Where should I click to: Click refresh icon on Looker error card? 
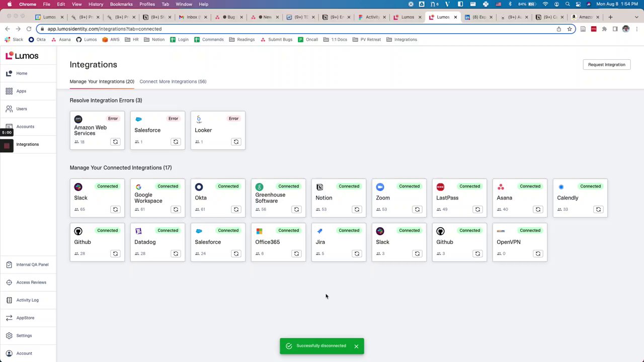click(x=236, y=142)
